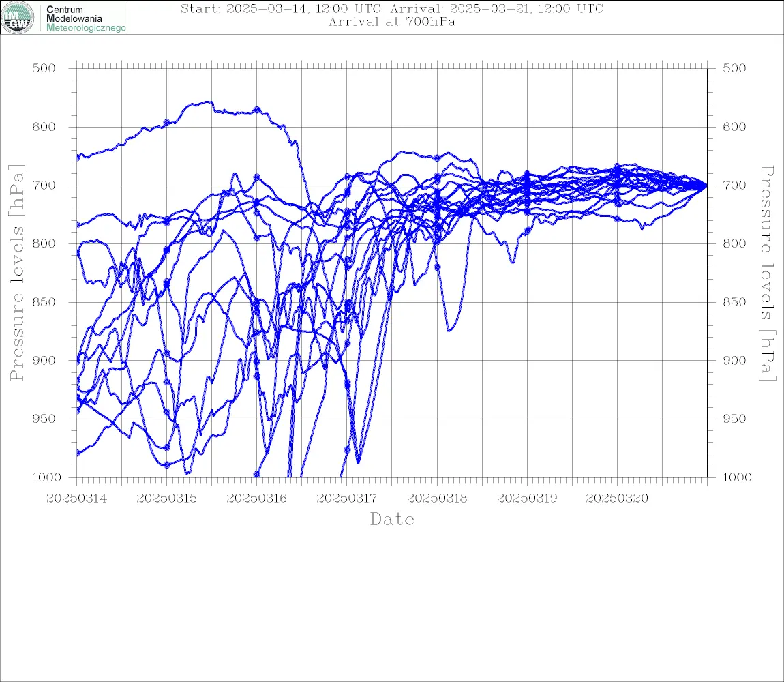The width and height of the screenshot is (784, 682).
Task: Click the date label 20250316
Action: click(x=256, y=499)
